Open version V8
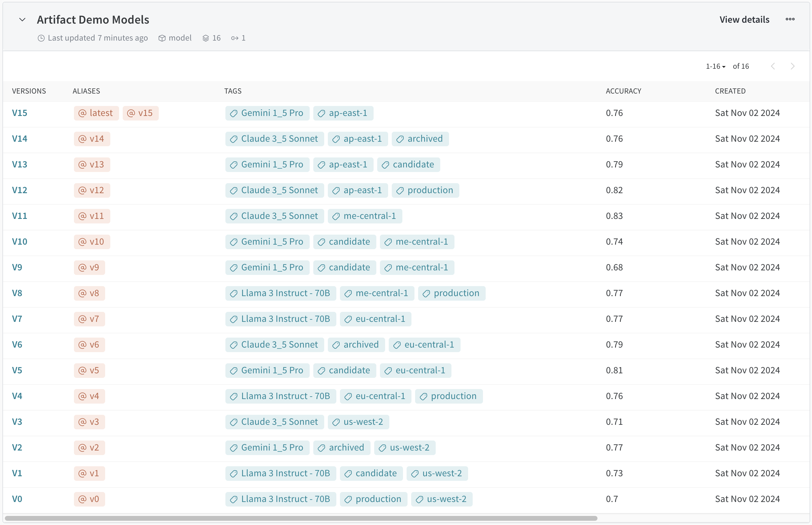This screenshot has height=525, width=812. pyautogui.click(x=17, y=293)
